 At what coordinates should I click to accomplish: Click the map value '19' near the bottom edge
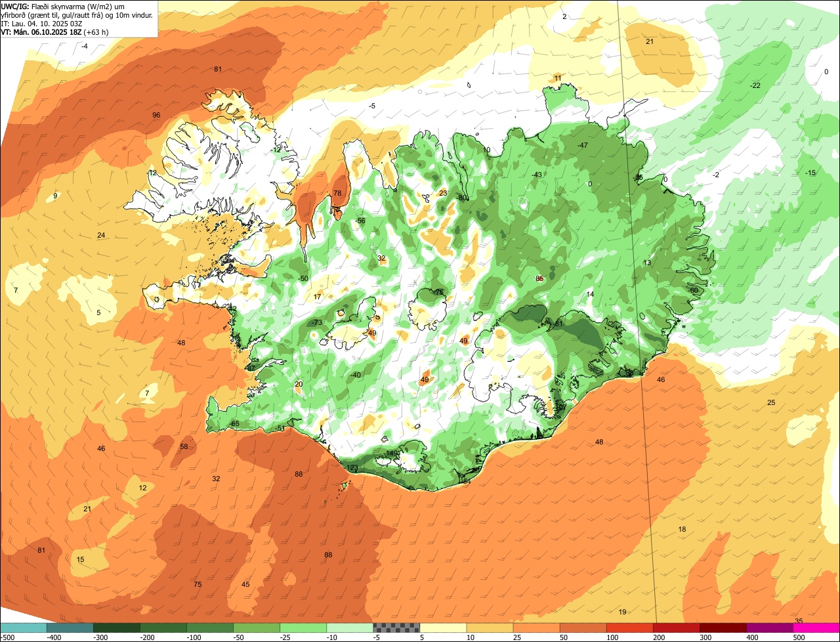pyautogui.click(x=622, y=612)
